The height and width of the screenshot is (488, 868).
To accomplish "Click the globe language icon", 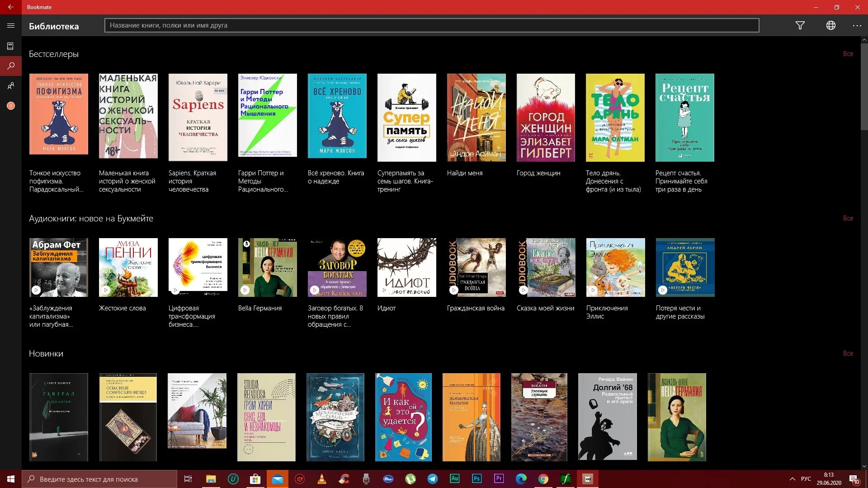I will pyautogui.click(x=831, y=26).
